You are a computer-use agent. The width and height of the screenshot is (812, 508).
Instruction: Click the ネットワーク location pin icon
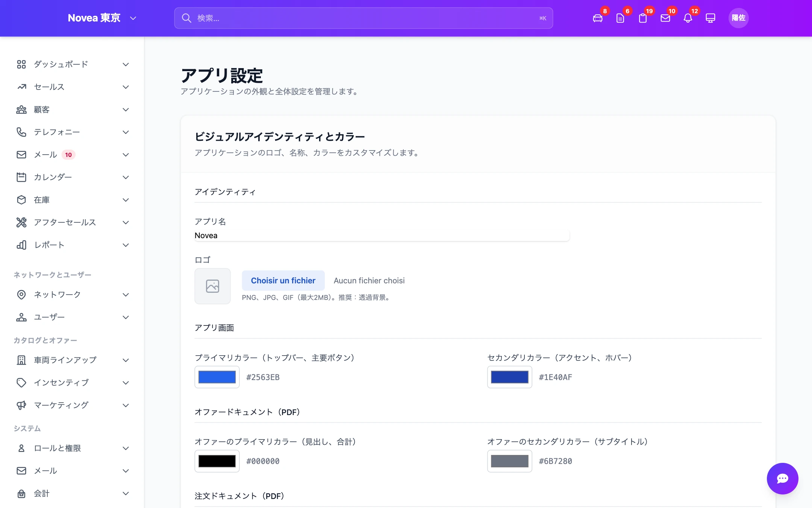pyautogui.click(x=21, y=295)
